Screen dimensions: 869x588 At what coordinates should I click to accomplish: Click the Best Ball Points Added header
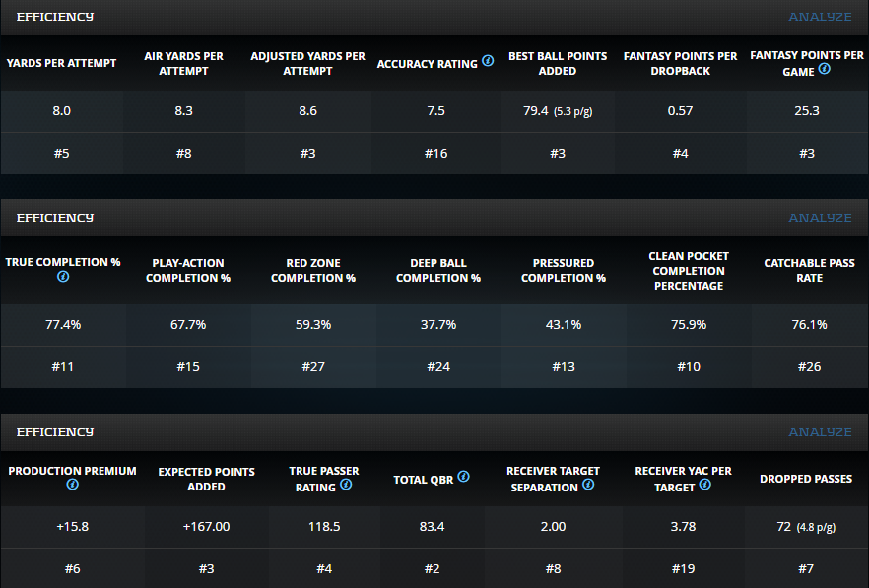(558, 63)
